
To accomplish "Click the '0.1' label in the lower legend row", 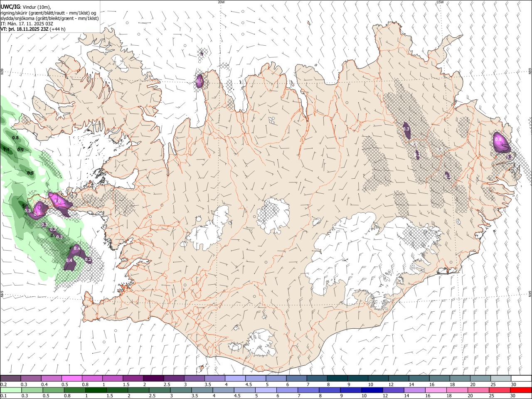I will click(4, 396).
